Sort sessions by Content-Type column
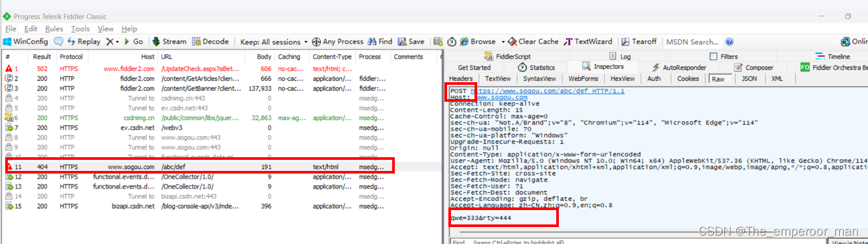 [x=333, y=57]
